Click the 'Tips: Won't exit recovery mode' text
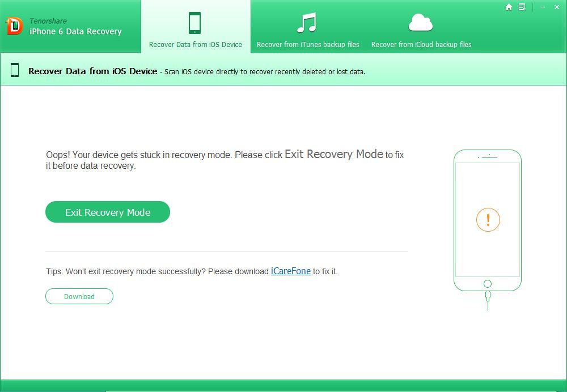This screenshot has height=392, width=567. pyautogui.click(x=192, y=271)
